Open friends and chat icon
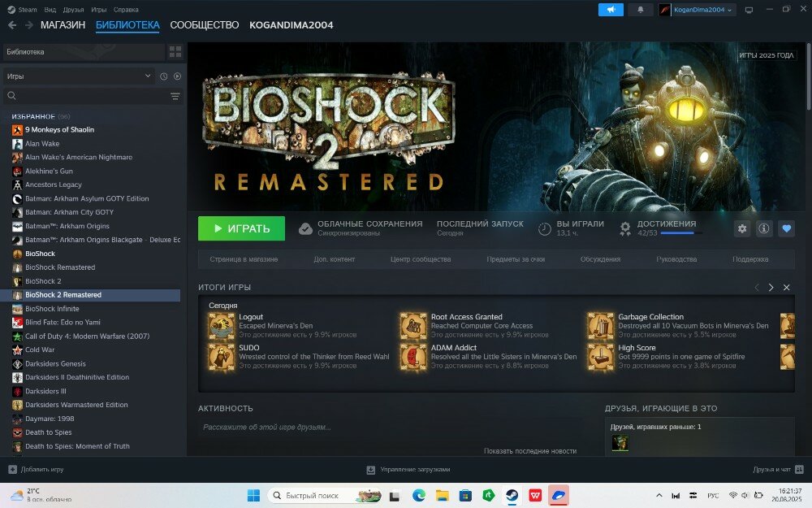Viewport: 812px width, 508px height. tap(799, 470)
